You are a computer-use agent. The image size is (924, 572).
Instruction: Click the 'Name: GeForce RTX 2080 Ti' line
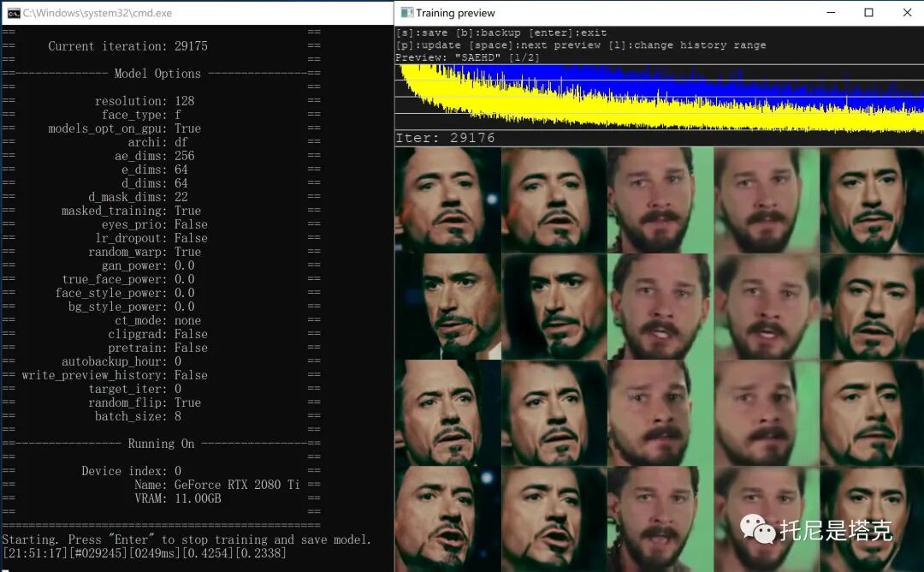point(216,485)
